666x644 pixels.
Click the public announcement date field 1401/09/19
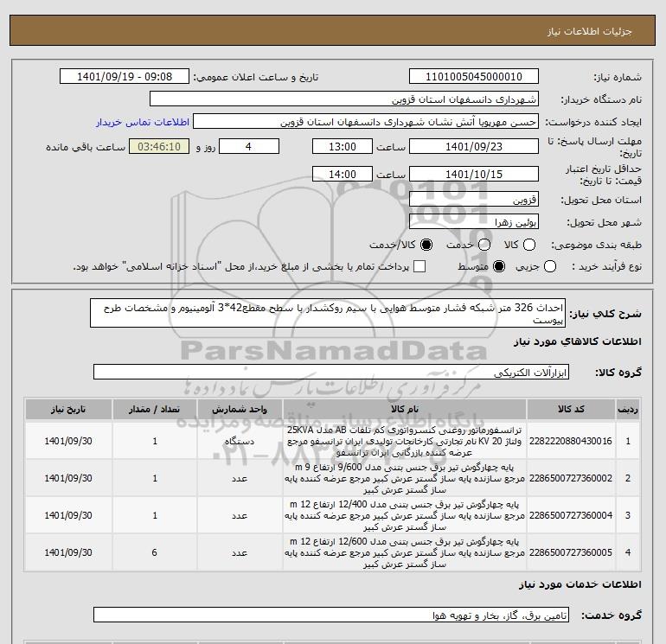[x=125, y=76]
